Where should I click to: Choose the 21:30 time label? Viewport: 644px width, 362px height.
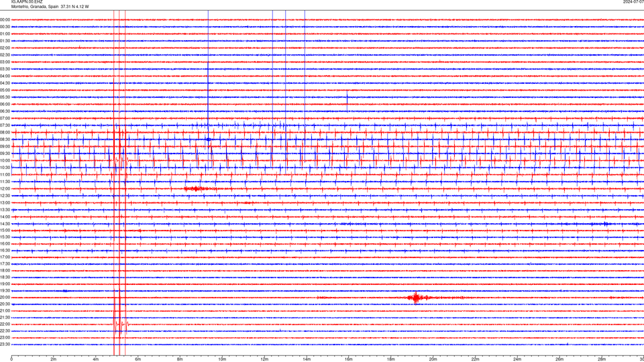(x=5, y=318)
